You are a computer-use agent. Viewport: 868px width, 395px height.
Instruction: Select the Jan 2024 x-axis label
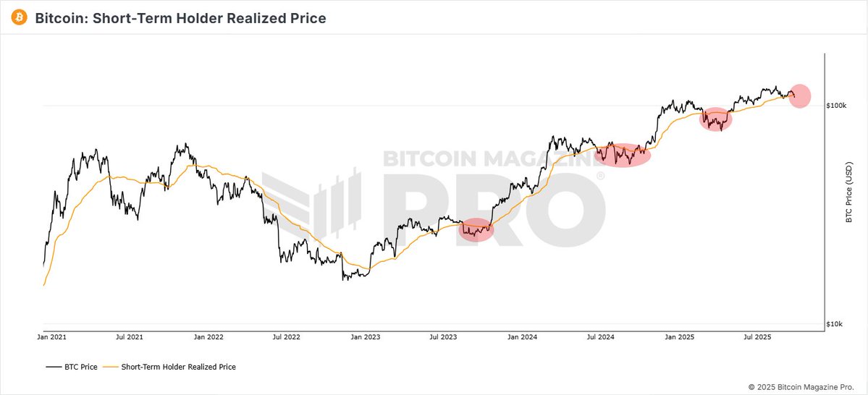[x=522, y=336]
